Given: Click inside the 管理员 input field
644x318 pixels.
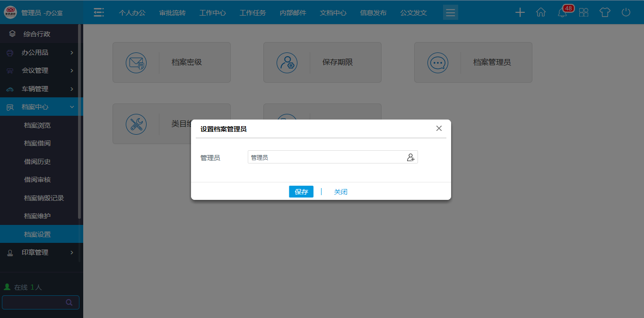Looking at the screenshot, I should click(x=326, y=157).
